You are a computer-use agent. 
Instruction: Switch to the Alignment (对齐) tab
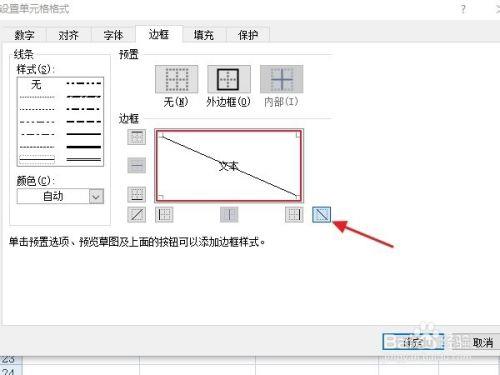click(68, 35)
